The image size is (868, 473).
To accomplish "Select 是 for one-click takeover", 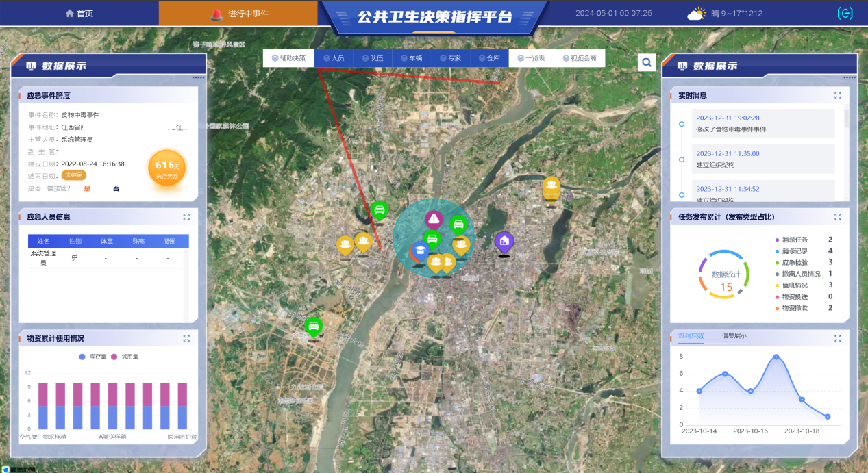I will click(87, 188).
